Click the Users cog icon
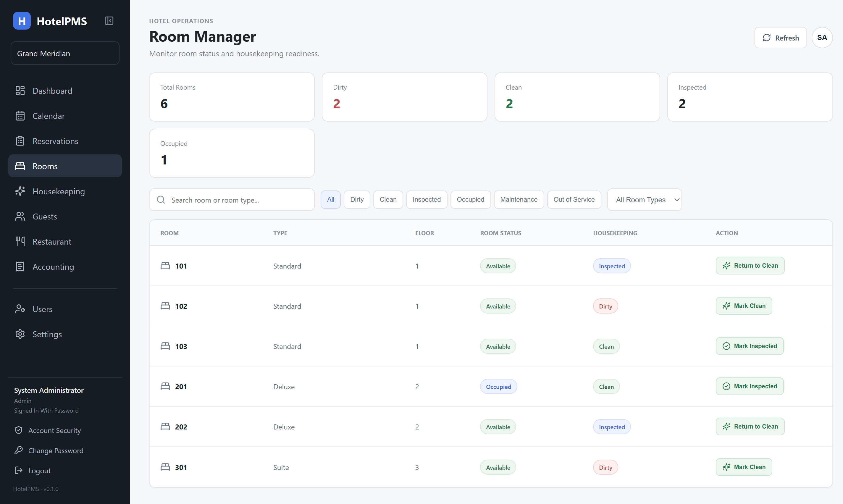The width and height of the screenshot is (843, 504). tap(20, 309)
